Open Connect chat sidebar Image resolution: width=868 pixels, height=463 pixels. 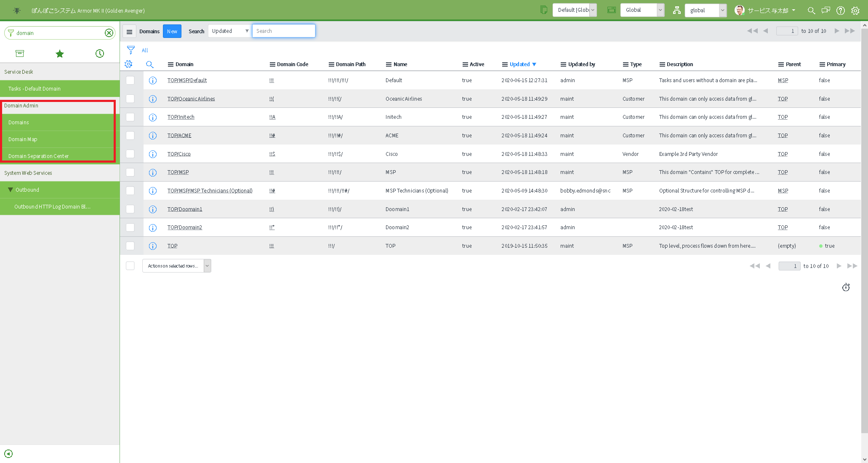point(825,10)
